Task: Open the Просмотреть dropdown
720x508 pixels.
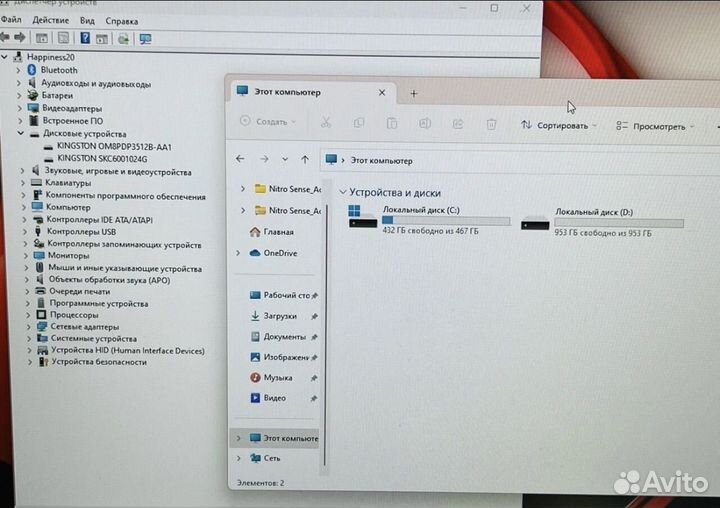Action: coord(655,126)
